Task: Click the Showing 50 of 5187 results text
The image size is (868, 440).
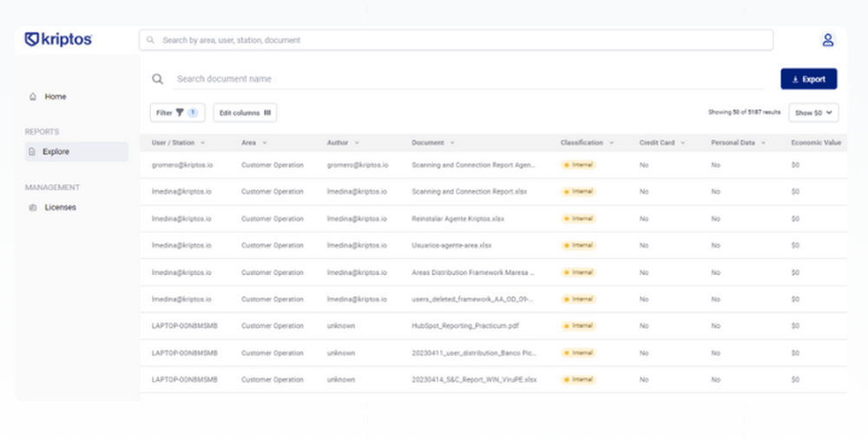Action: pos(745,112)
